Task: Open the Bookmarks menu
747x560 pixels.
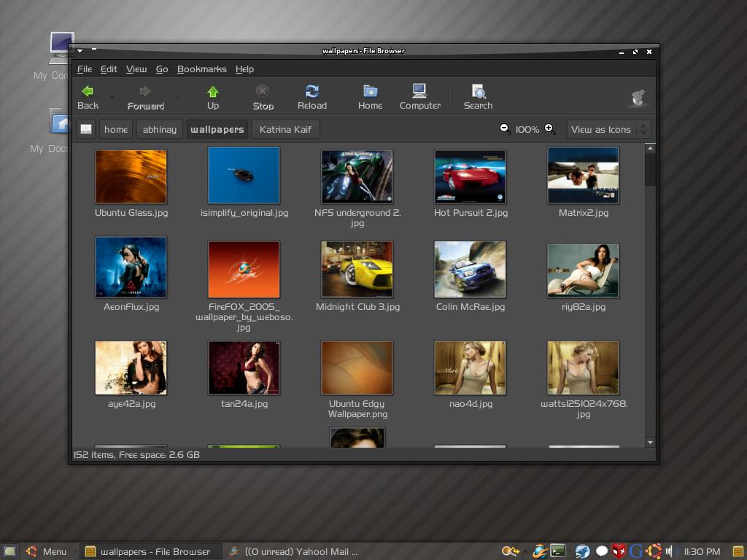Action: [201, 69]
